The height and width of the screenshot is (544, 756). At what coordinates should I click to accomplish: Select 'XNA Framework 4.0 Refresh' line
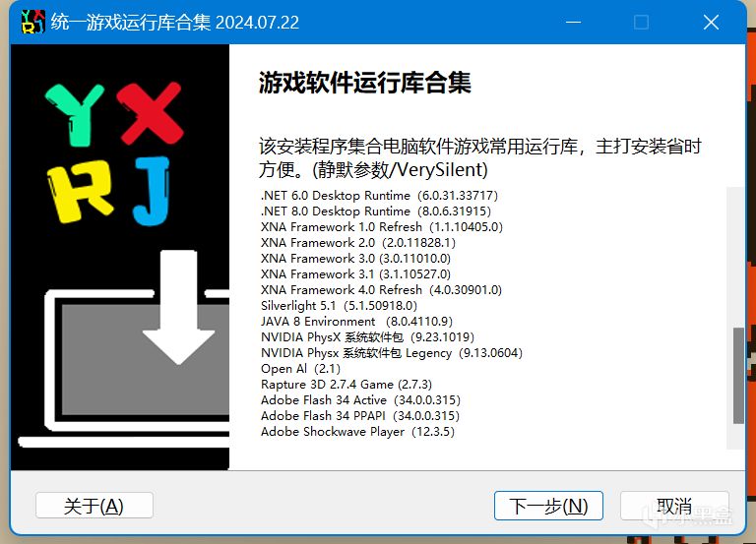click(381, 290)
